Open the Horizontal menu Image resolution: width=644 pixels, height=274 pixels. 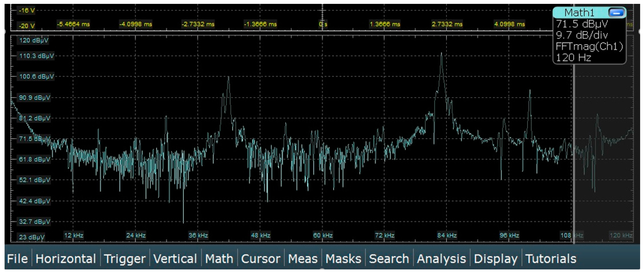tap(65, 259)
